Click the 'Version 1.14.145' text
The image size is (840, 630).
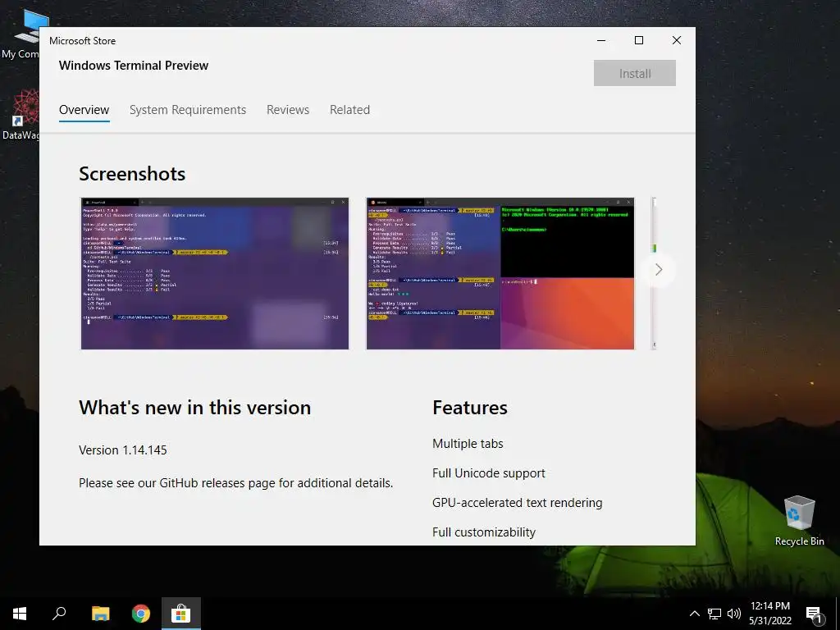coord(123,450)
